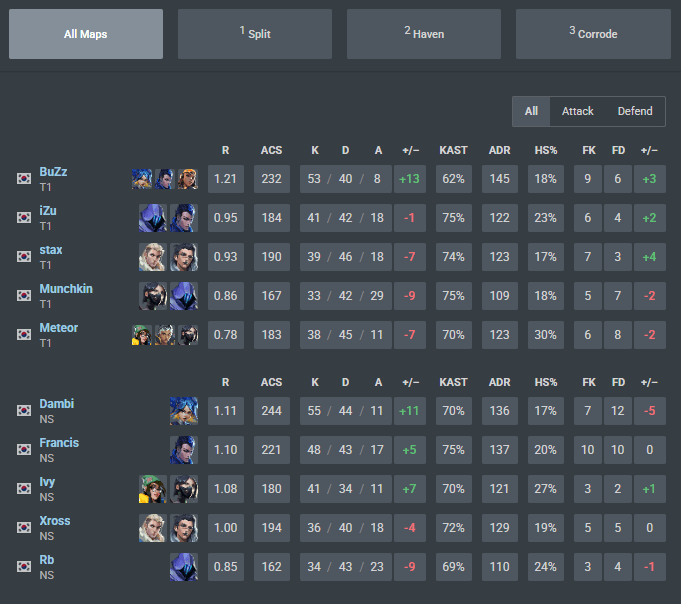Screen dimensions: 681x604
Task: Open the Split map tab
Action: pos(255,34)
